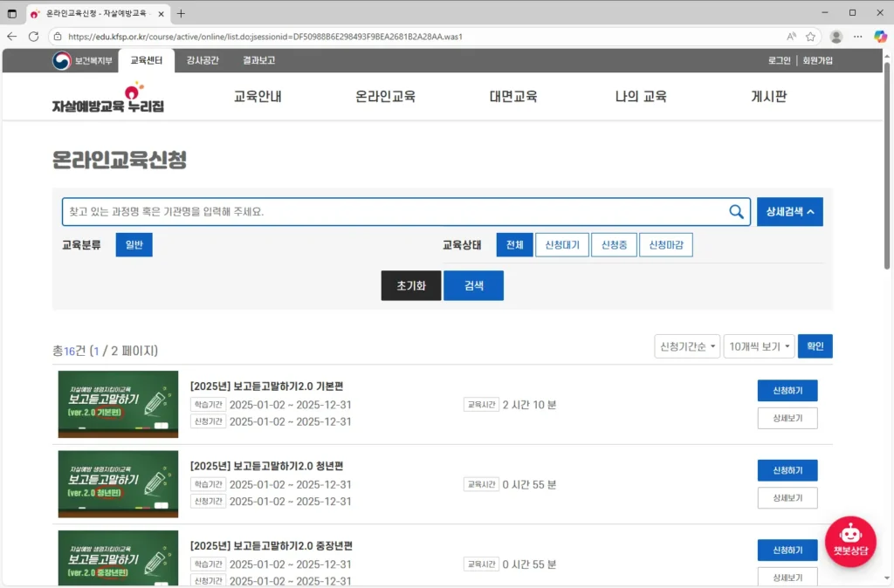Viewport: 894px width, 588px height.
Task: Enable the 신청마감 status filter
Action: coord(665,244)
